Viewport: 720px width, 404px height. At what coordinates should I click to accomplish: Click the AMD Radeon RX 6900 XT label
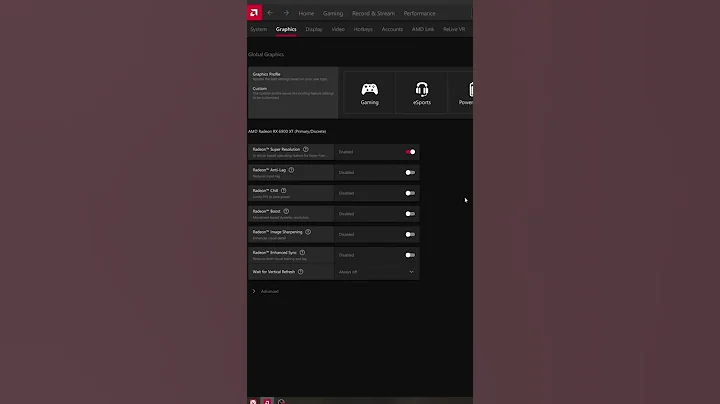(287, 131)
